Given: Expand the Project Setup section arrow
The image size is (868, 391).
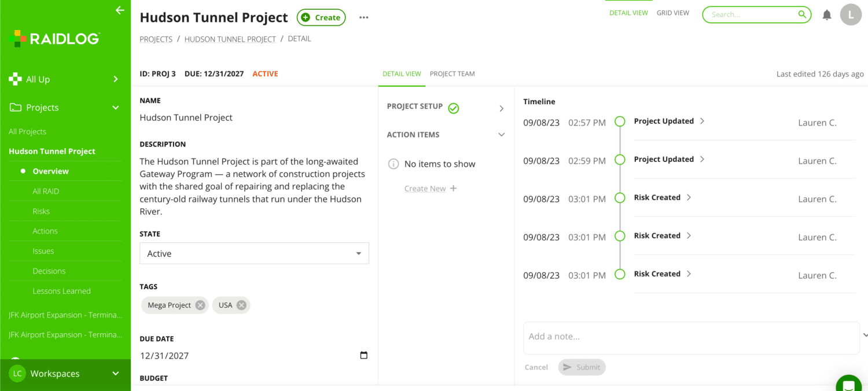Looking at the screenshot, I should click(501, 109).
